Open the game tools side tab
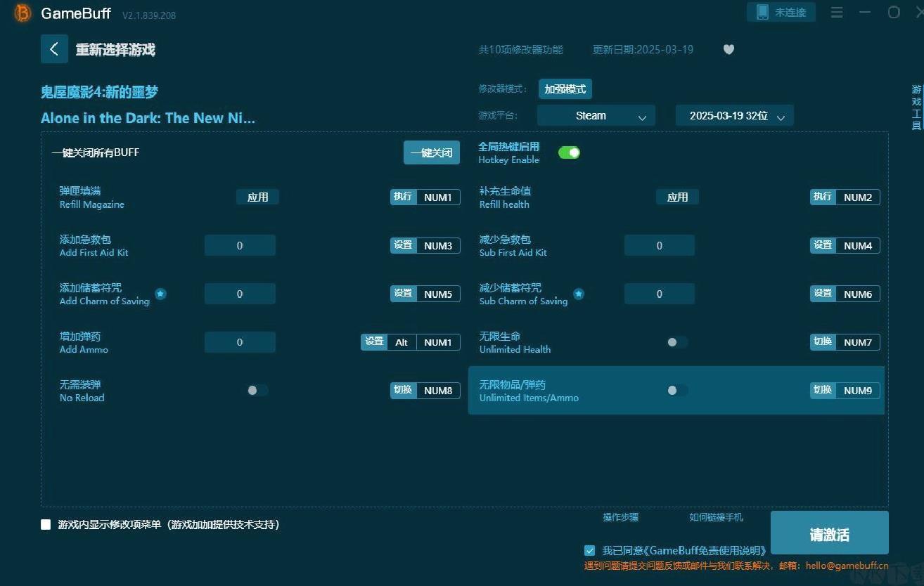The height and width of the screenshot is (586, 924). click(x=916, y=108)
